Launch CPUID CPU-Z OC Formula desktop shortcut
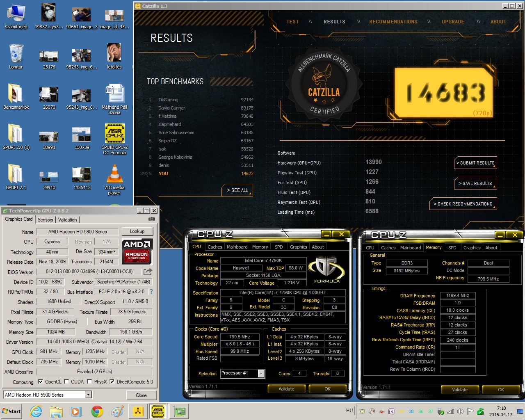 click(x=114, y=139)
